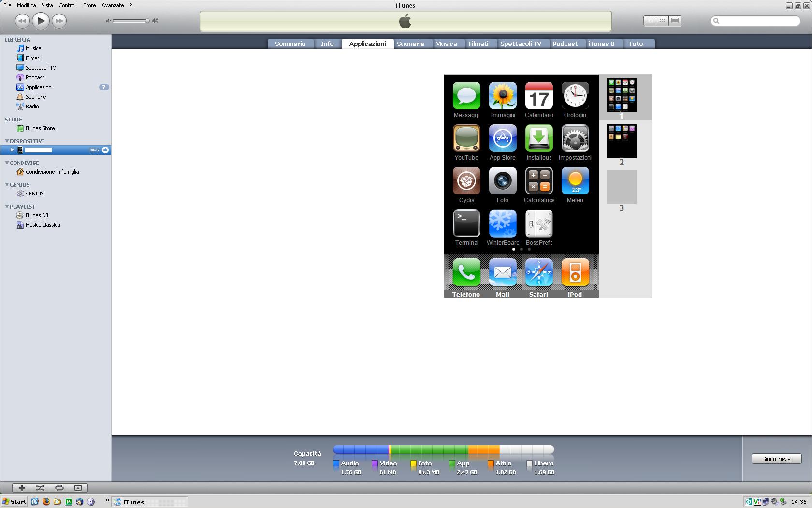This screenshot has width=812, height=508.
Task: Click the Cydia app icon
Action: coord(466,181)
